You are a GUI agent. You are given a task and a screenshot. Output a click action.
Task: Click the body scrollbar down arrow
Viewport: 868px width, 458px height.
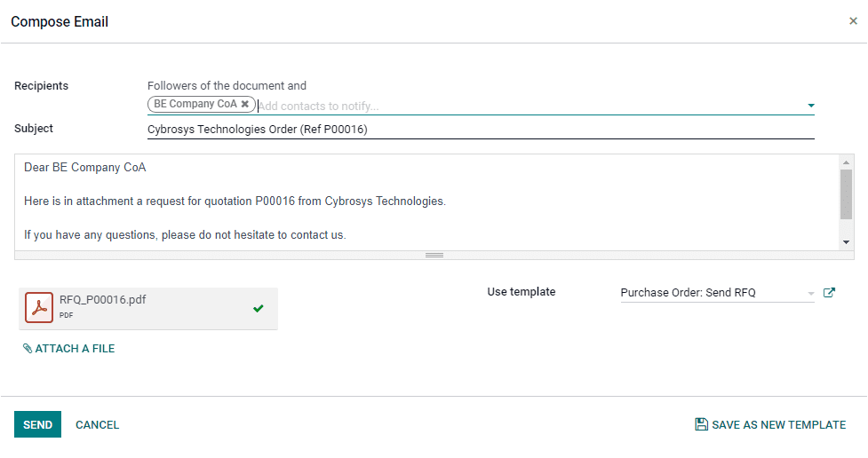(x=846, y=242)
